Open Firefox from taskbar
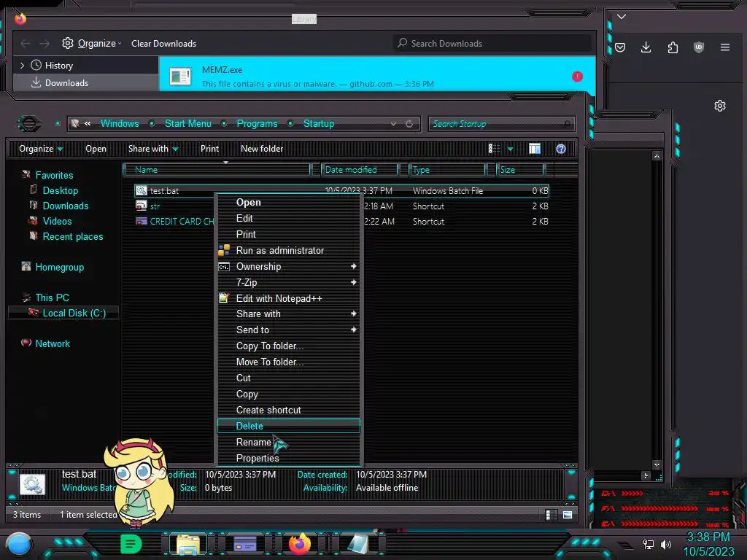747x560 pixels. pos(300,544)
